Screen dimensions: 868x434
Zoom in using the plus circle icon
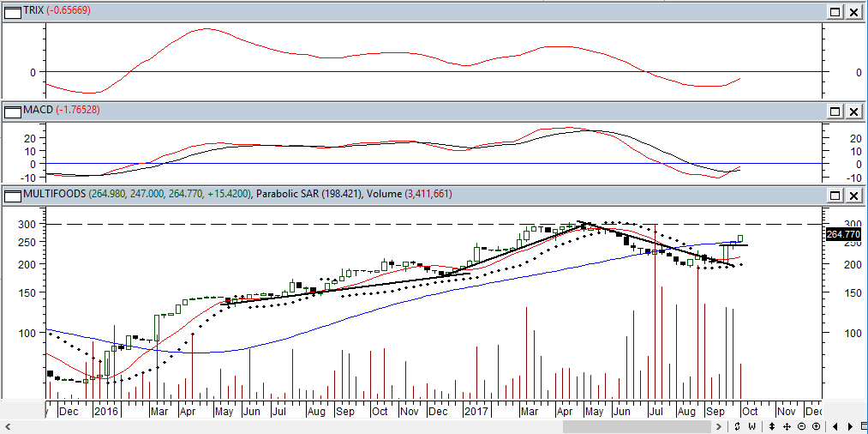[x=814, y=426]
